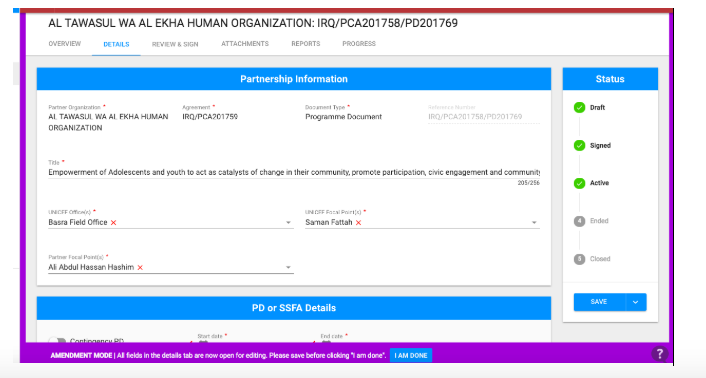Image resolution: width=706 pixels, height=378 pixels.
Task: Click the Programme Document type value
Action: (344, 117)
